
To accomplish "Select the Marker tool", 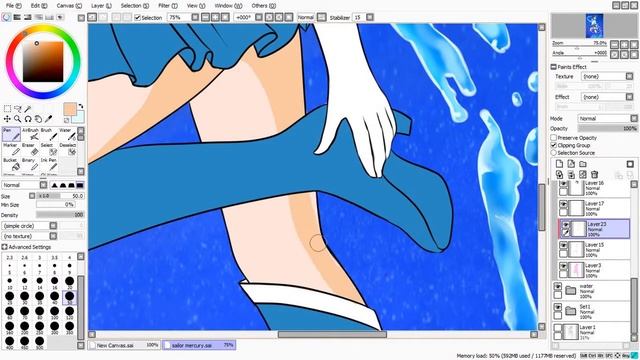I will point(11,149).
